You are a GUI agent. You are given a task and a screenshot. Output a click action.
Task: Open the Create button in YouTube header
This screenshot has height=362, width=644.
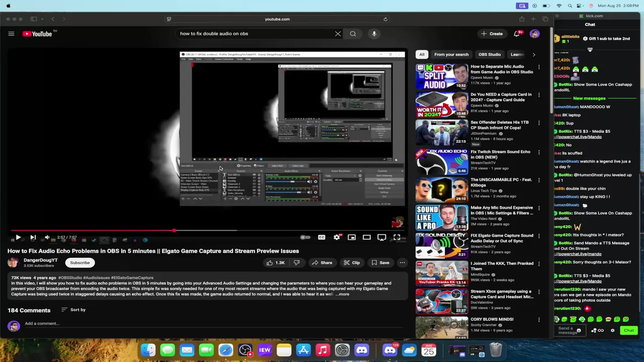point(492,34)
